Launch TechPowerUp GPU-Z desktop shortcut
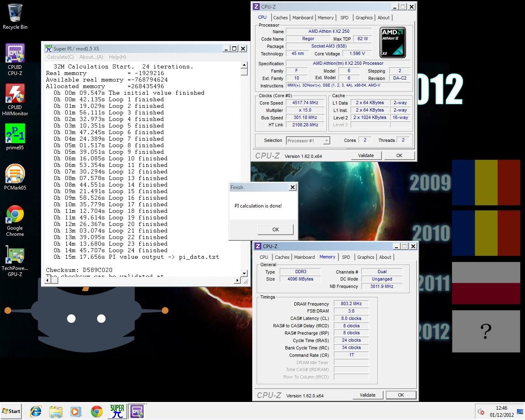Image resolution: width=525 pixels, height=420 pixels. 15,261
